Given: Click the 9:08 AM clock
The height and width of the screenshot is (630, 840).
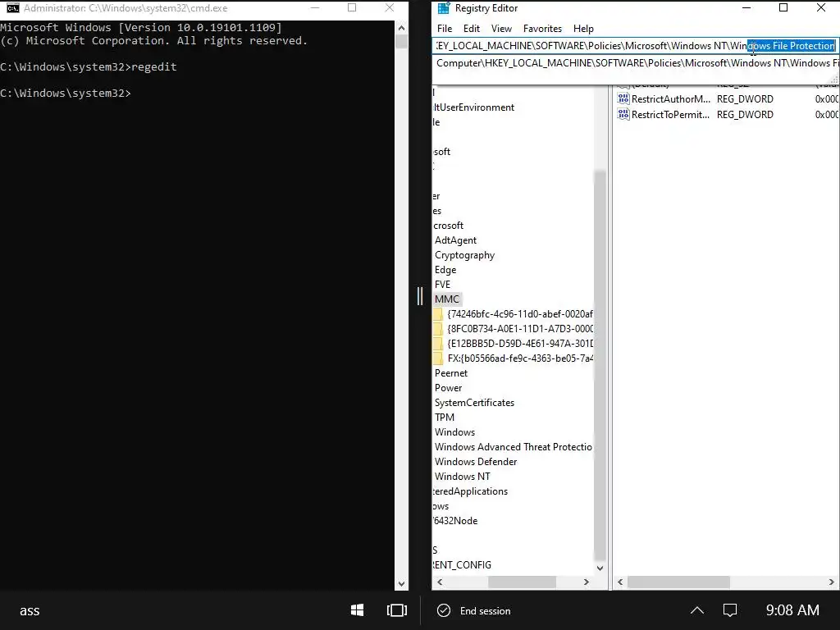Looking at the screenshot, I should (x=792, y=610).
